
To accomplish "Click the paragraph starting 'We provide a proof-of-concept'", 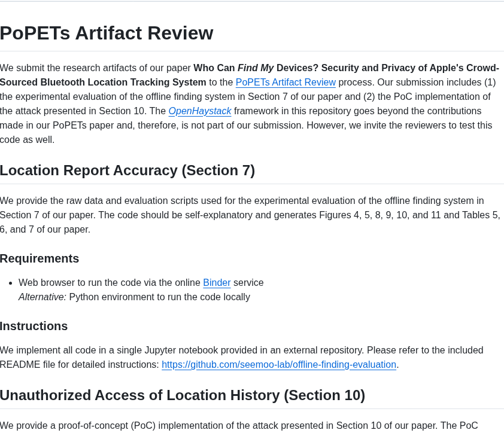I will [239, 426].
